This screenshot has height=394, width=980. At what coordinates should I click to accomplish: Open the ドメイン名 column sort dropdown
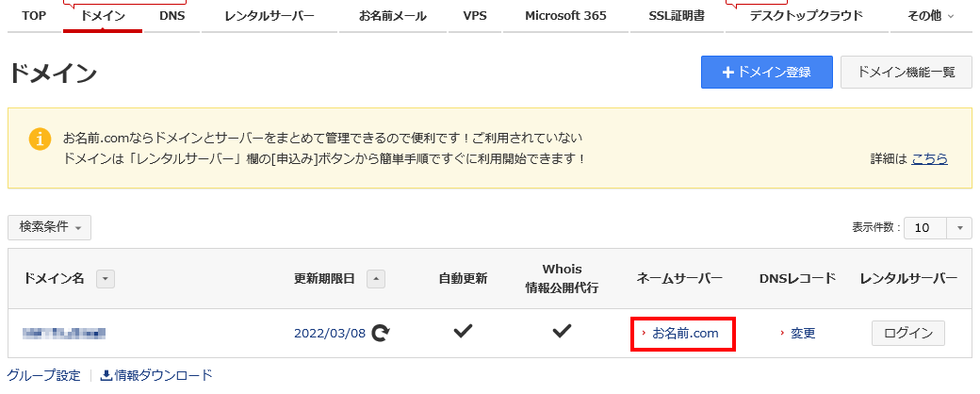106,279
